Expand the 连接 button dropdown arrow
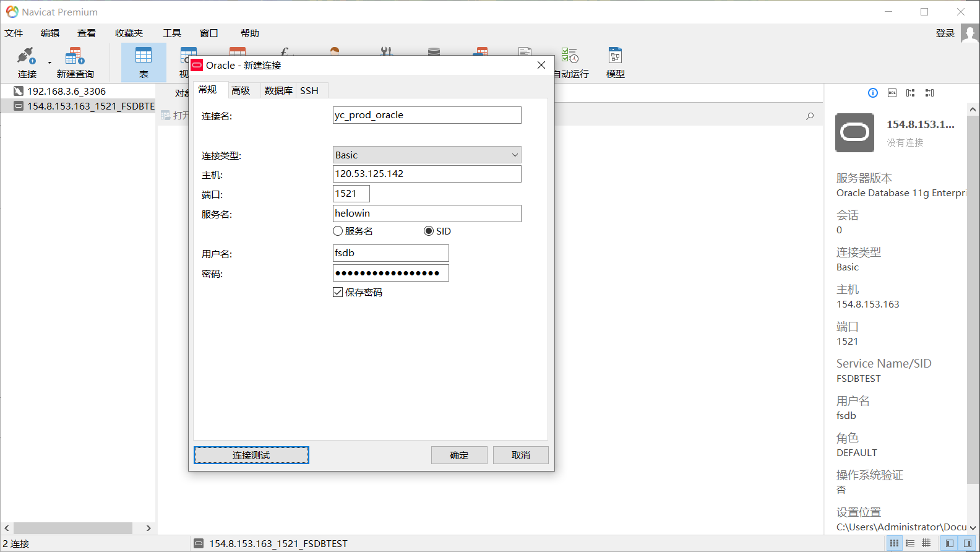The width and height of the screenshot is (980, 552). click(49, 63)
